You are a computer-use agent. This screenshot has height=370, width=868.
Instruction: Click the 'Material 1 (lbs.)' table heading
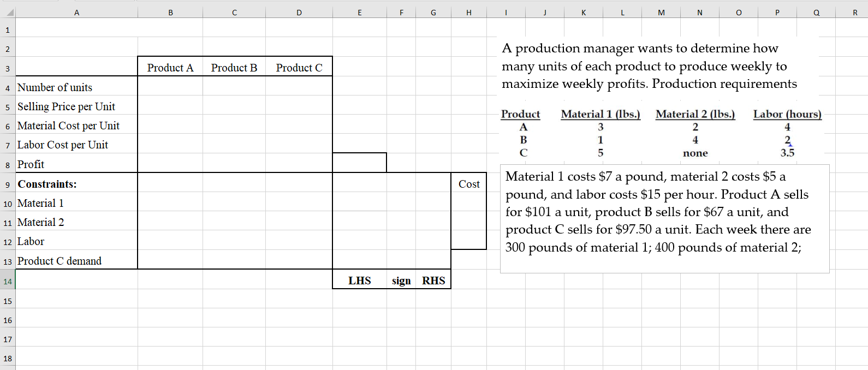(601, 114)
